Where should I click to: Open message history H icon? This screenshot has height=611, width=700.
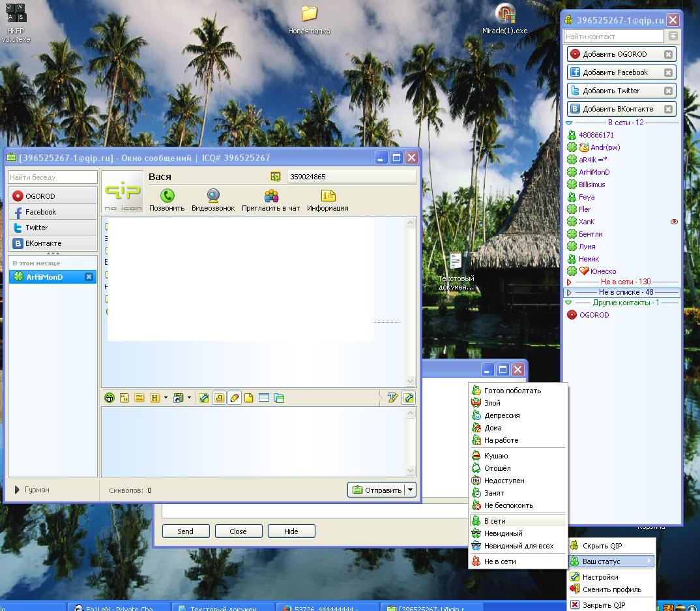tap(154, 398)
